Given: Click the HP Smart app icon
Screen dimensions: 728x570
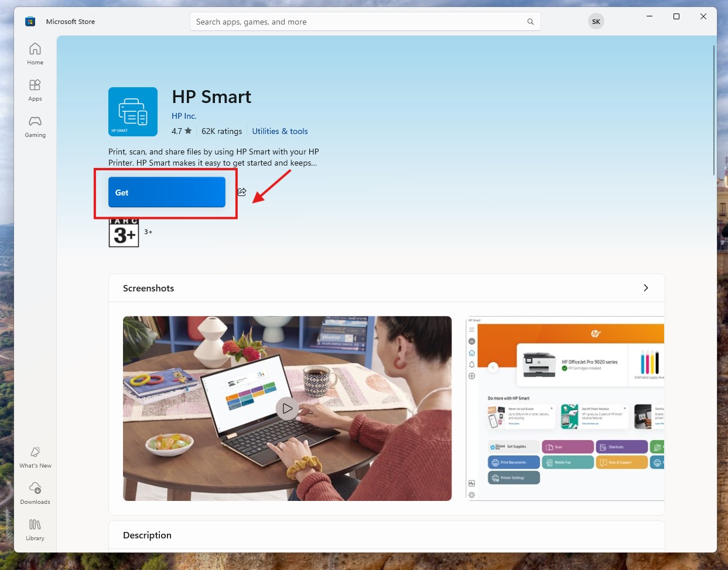Looking at the screenshot, I should tap(133, 112).
